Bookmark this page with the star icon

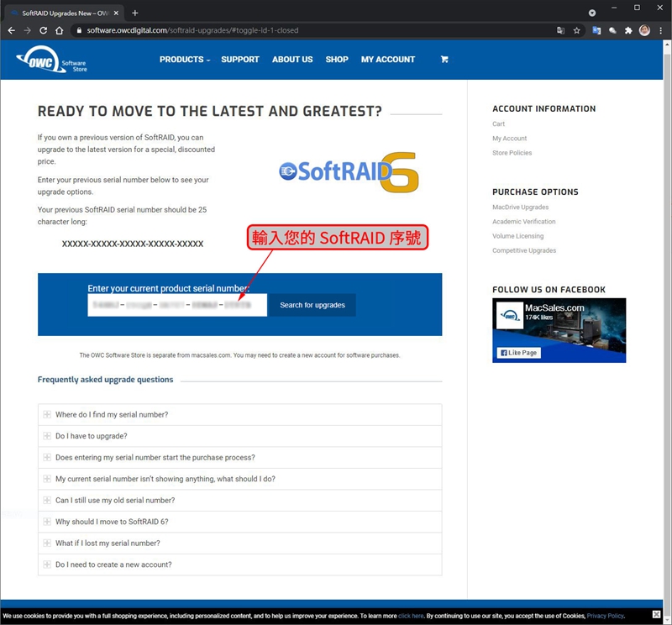pos(577,30)
